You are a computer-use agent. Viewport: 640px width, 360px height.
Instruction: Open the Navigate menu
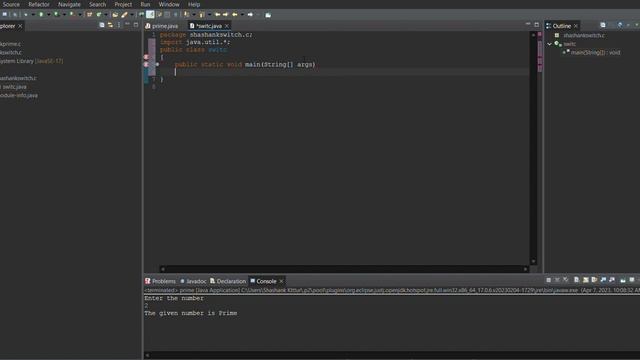point(69,4)
